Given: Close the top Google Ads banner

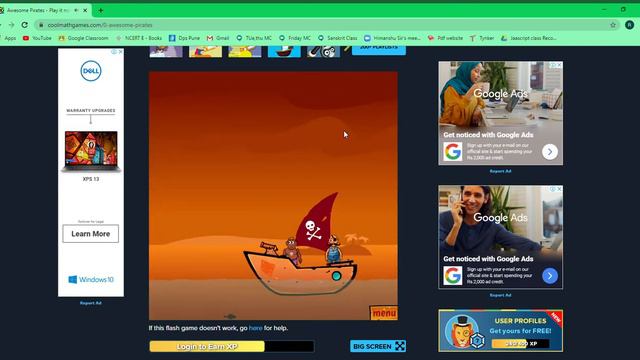Looking at the screenshot, I should click(559, 65).
